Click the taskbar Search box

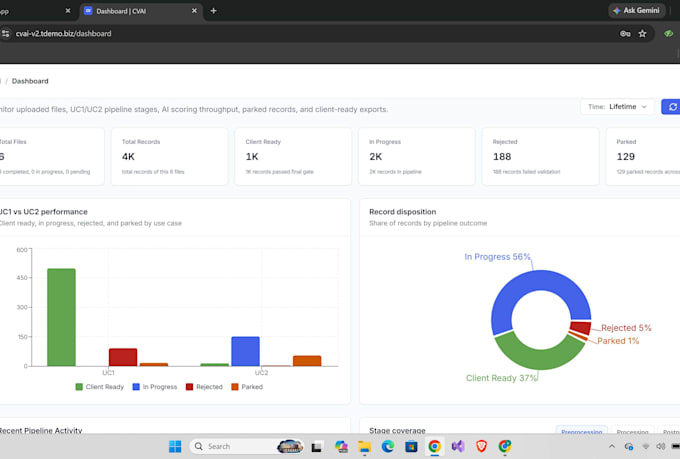tap(246, 446)
